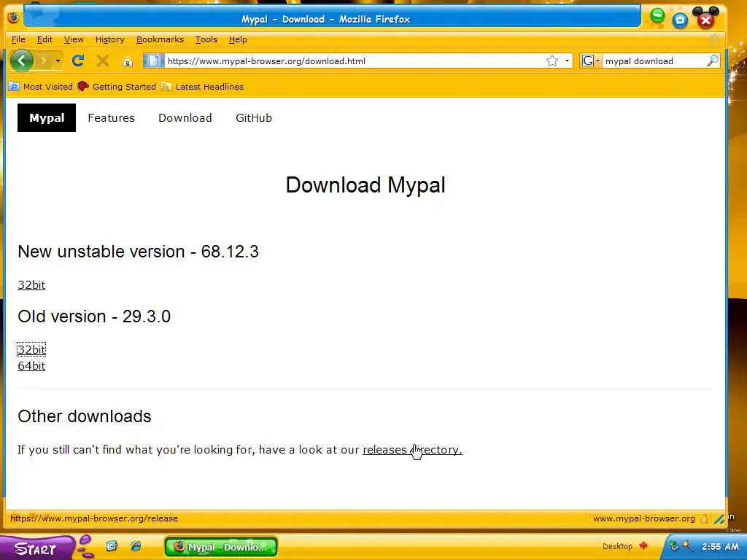
Task: Open the Help menu
Action: point(238,39)
